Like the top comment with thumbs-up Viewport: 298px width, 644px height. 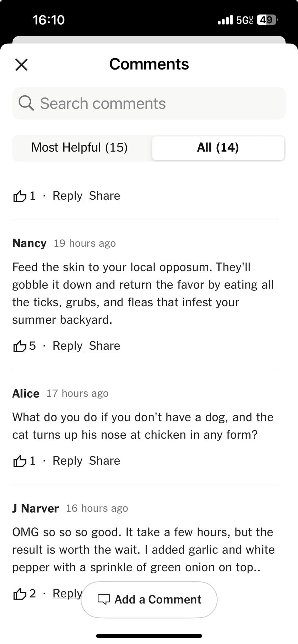[x=20, y=196]
